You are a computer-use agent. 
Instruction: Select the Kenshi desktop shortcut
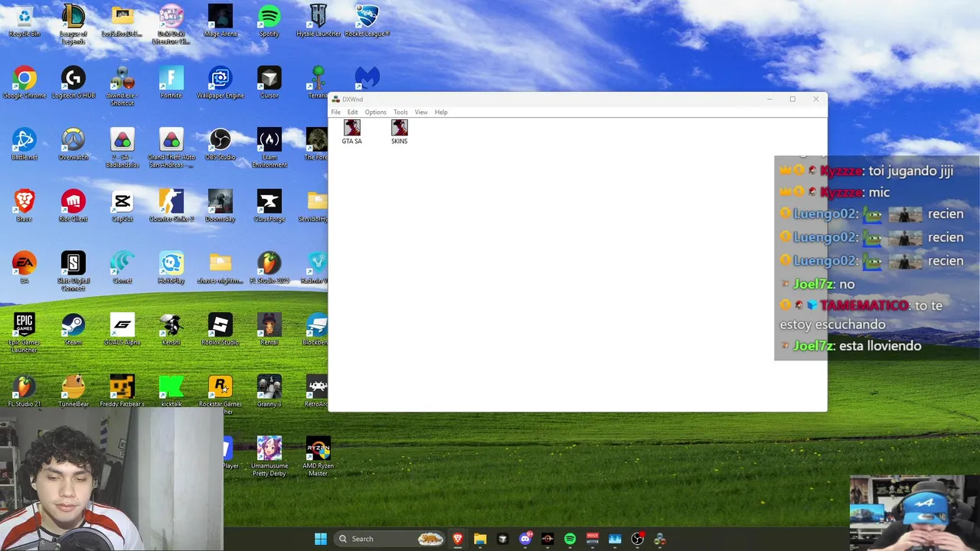coord(171,329)
